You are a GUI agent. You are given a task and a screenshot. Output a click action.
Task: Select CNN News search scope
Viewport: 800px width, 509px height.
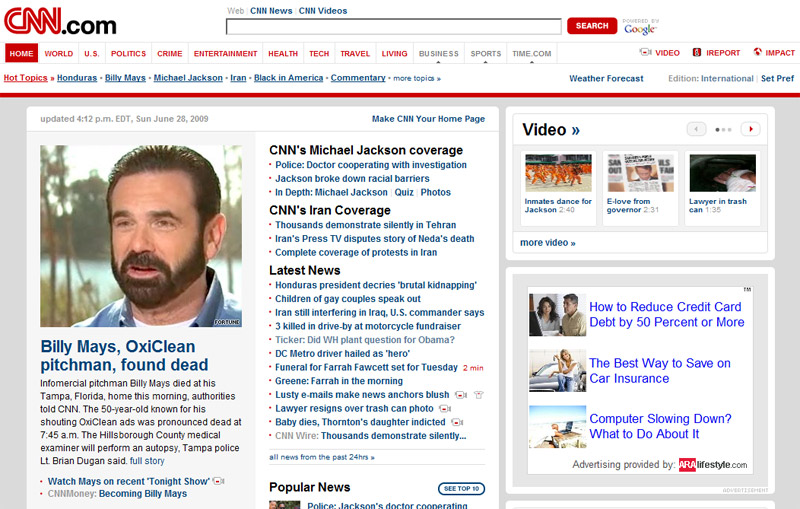pyautogui.click(x=271, y=11)
